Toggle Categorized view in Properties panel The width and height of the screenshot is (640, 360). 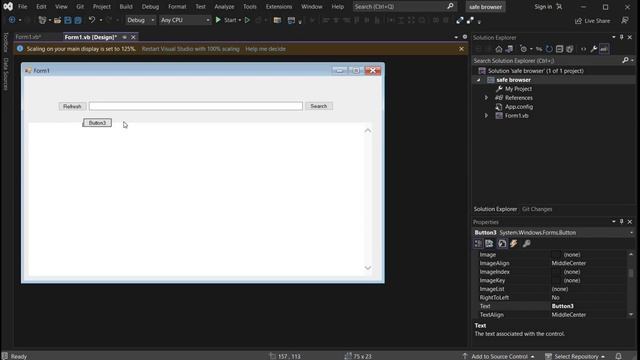click(x=478, y=244)
